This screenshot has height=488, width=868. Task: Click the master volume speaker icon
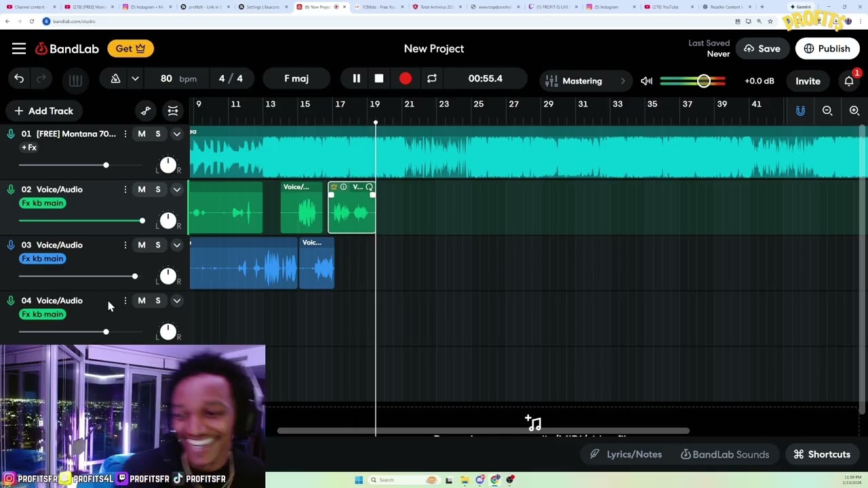pyautogui.click(x=646, y=81)
